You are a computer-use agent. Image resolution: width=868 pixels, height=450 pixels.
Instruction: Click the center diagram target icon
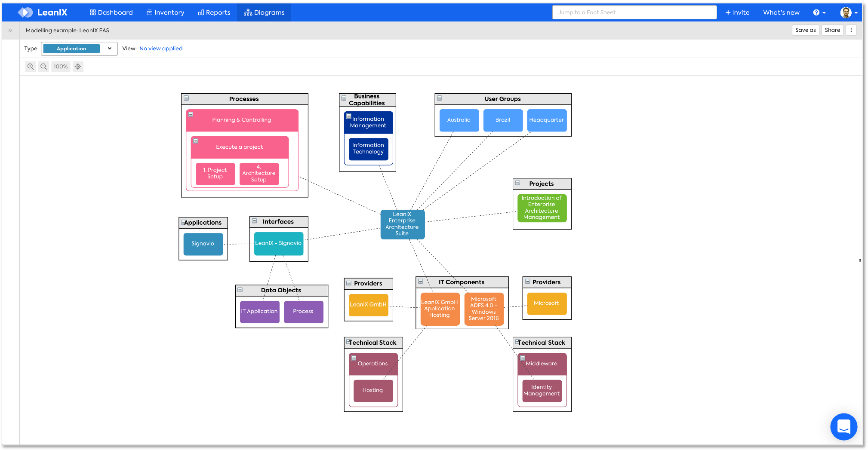point(78,67)
